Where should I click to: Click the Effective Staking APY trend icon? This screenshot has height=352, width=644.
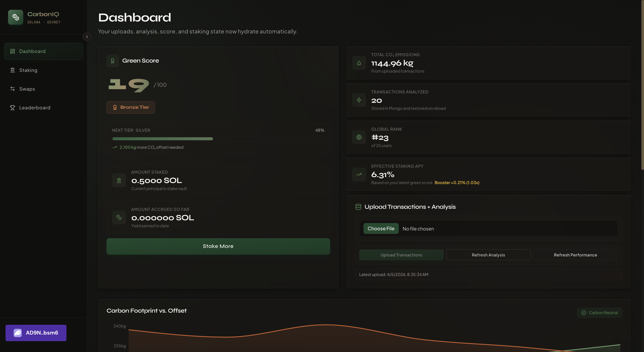point(359,174)
